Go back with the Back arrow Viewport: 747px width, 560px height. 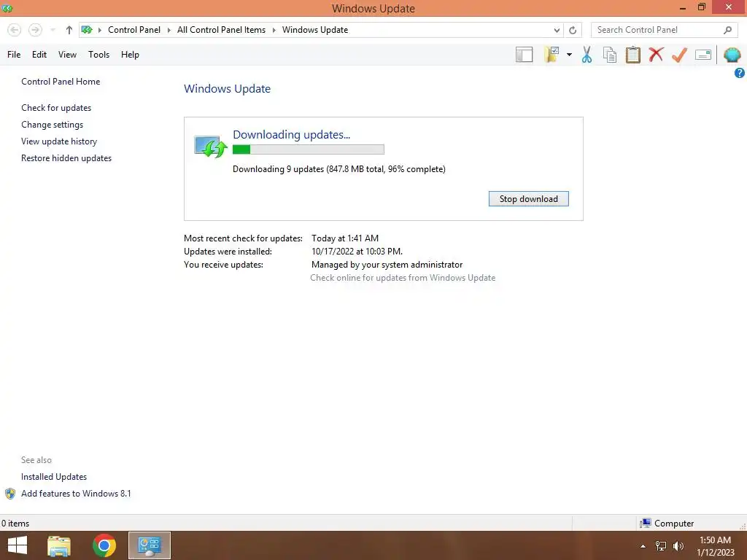[x=15, y=30]
